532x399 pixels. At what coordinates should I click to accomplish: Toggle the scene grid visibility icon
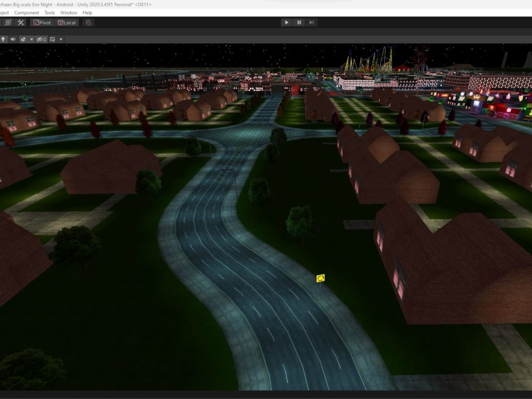click(52, 39)
